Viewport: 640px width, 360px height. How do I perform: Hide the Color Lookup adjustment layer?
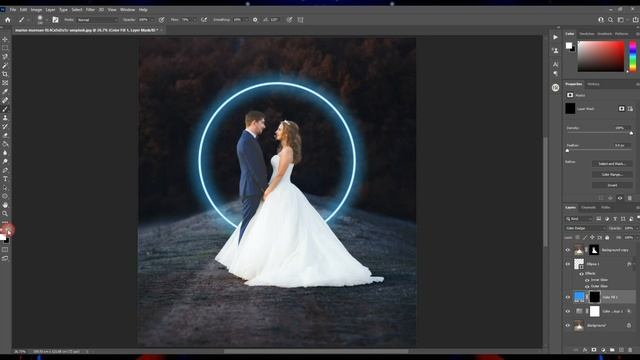tap(567, 311)
